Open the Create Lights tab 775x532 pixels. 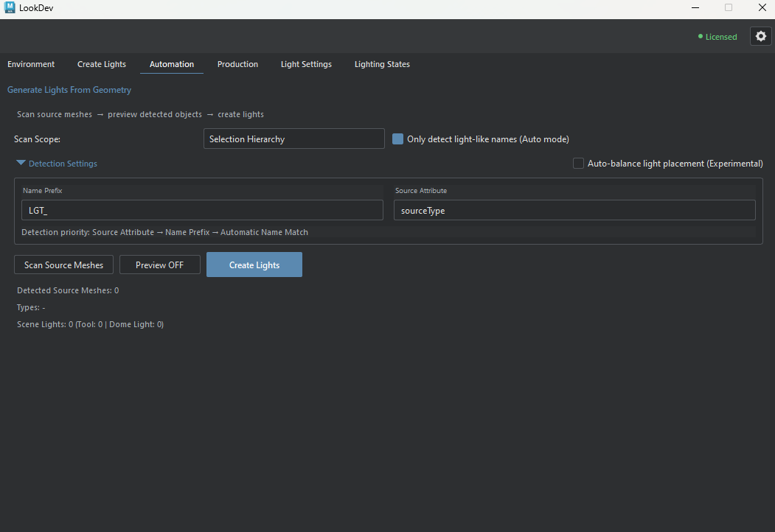(x=102, y=64)
